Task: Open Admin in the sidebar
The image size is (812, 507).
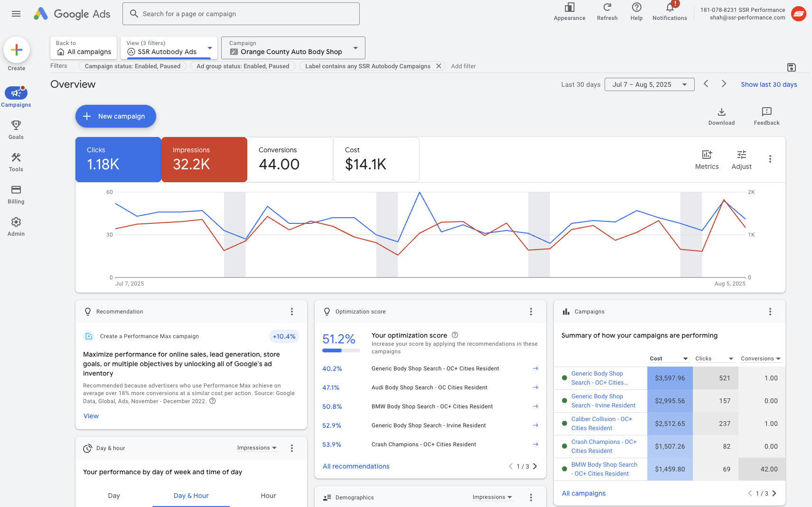Action: tap(16, 226)
